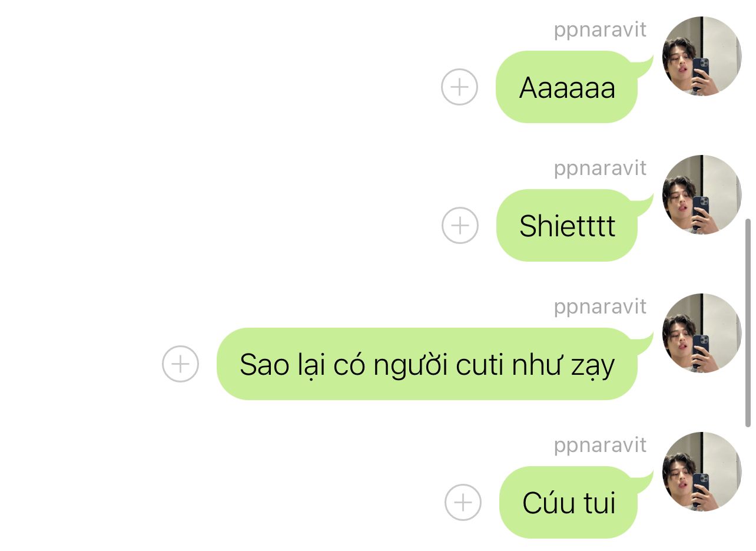Open the profile avatar next to the "Aaaaaa" message
Viewport: 756px width, 551px height.
(702, 56)
